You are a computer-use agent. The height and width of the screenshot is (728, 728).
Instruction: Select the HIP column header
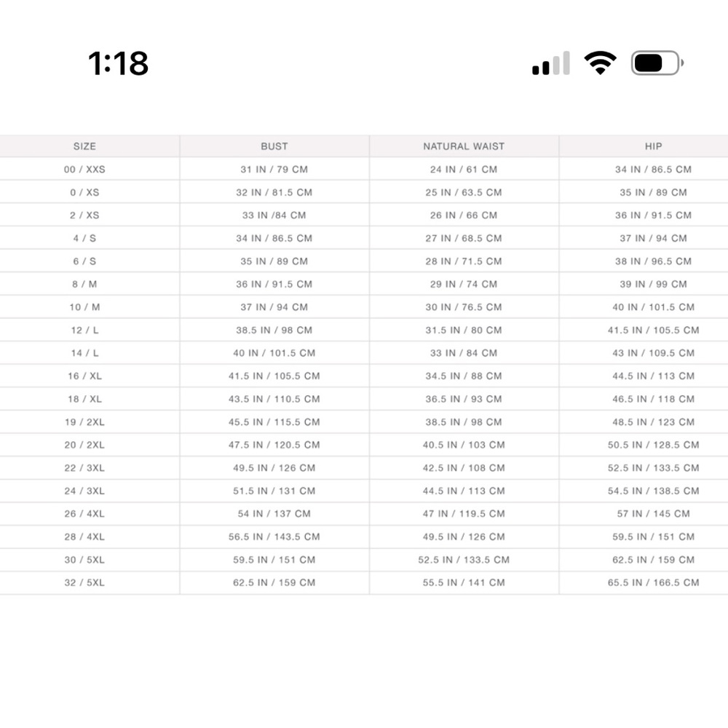tap(653, 146)
